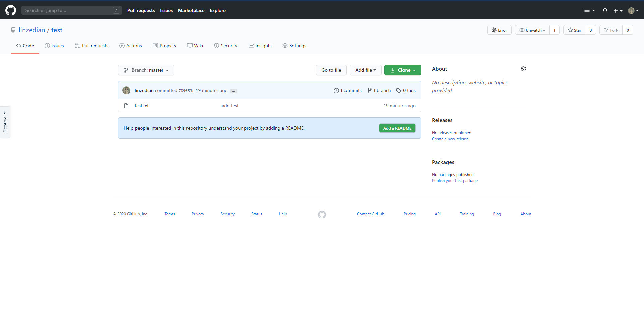View the 1 commits history link

pos(347,90)
